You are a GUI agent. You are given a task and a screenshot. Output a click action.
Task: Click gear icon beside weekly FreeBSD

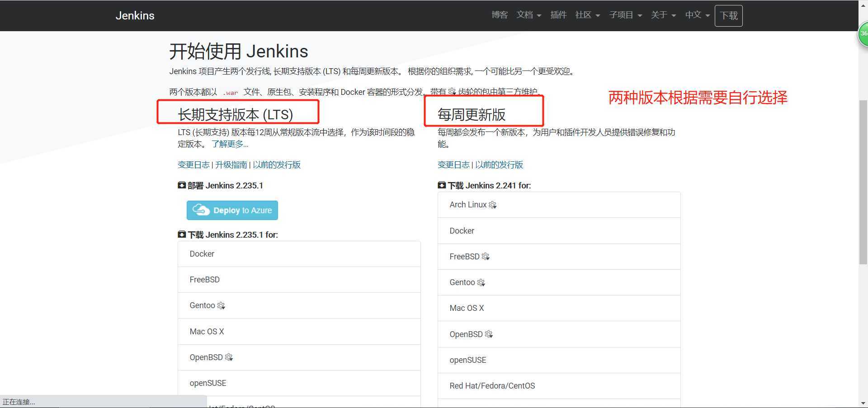[486, 257]
